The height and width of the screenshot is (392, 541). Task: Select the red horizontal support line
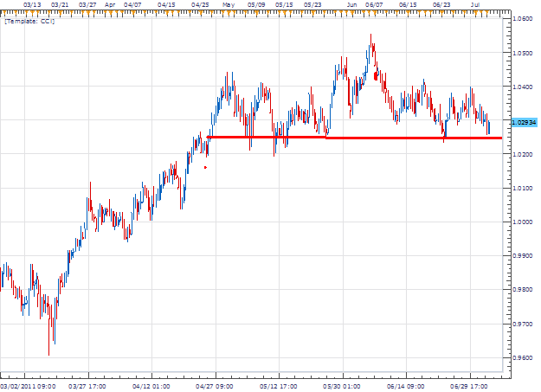354,138
